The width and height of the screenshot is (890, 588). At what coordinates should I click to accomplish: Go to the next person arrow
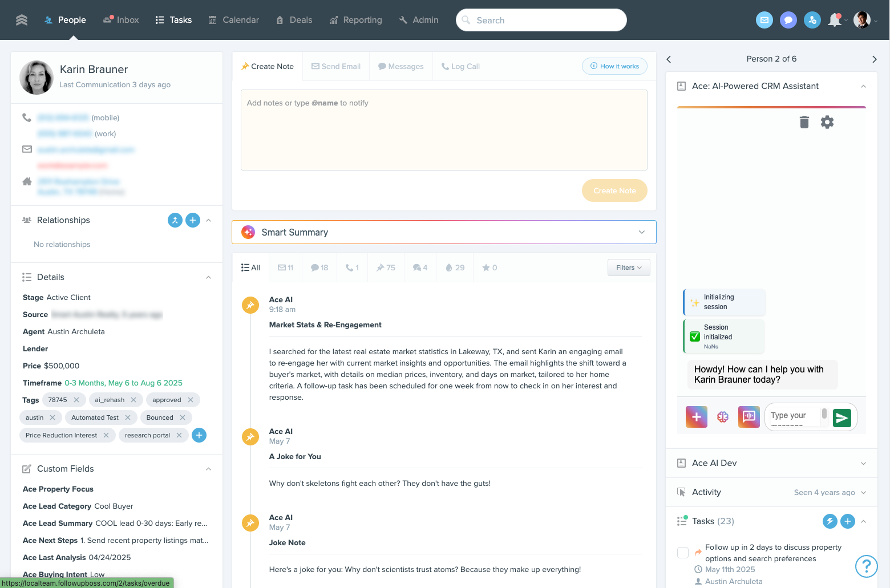(x=875, y=59)
